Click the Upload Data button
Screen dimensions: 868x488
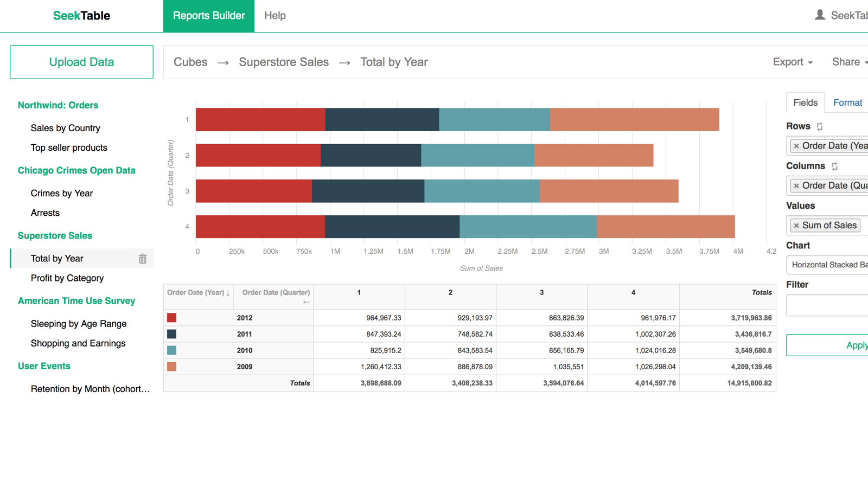(x=81, y=62)
